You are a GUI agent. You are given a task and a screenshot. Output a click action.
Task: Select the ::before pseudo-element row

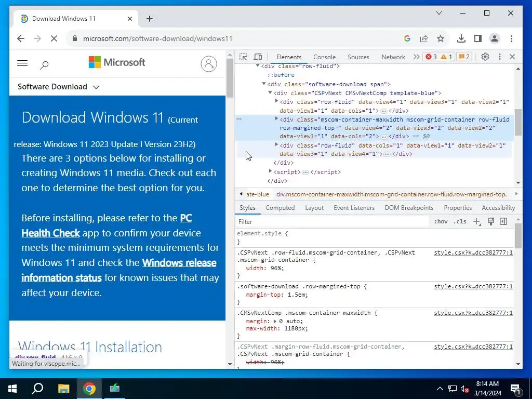pyautogui.click(x=281, y=75)
